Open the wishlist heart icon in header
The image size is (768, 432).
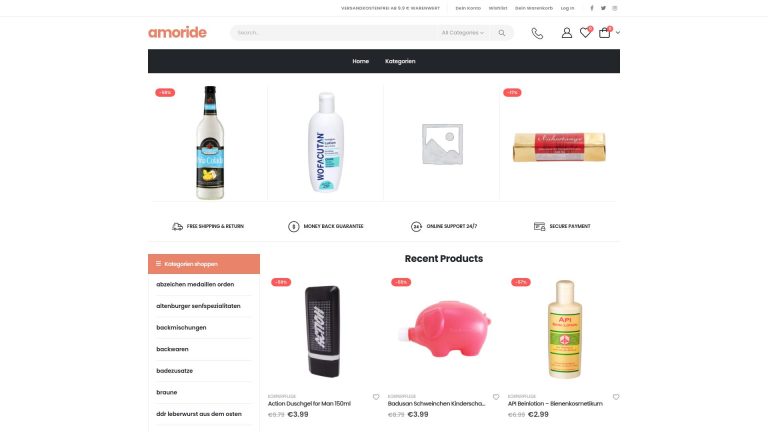point(585,33)
